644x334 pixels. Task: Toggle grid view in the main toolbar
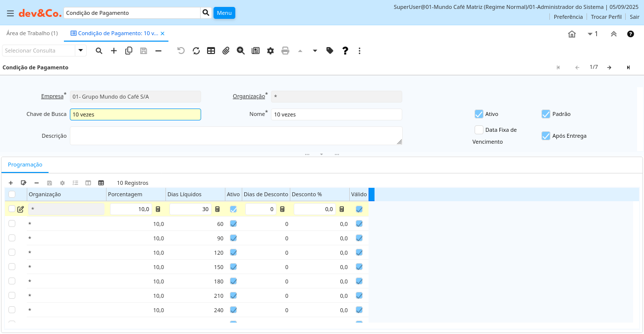pyautogui.click(x=211, y=51)
